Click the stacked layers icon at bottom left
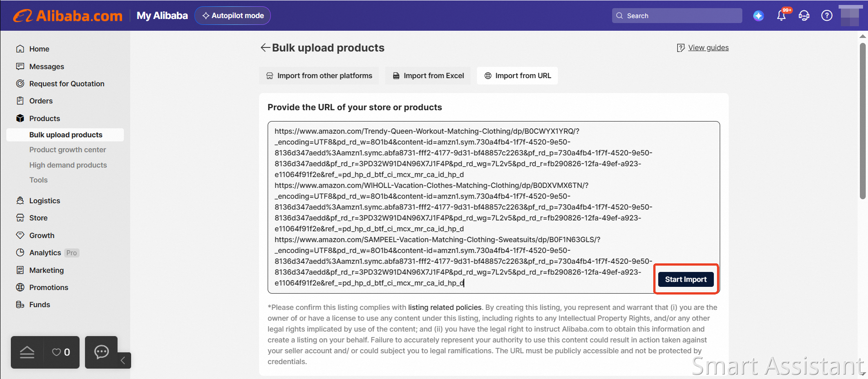Screen dimensions: 868x379 click(27, 352)
